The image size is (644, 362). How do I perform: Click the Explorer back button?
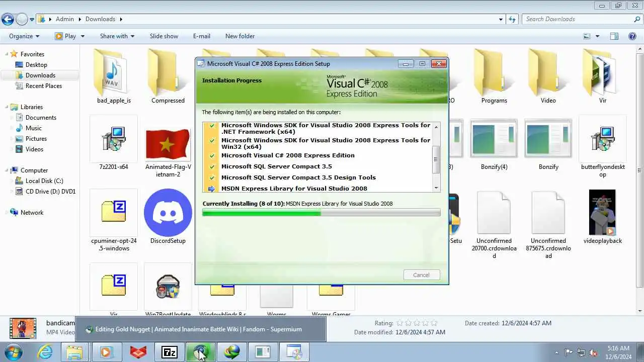tap(8, 20)
